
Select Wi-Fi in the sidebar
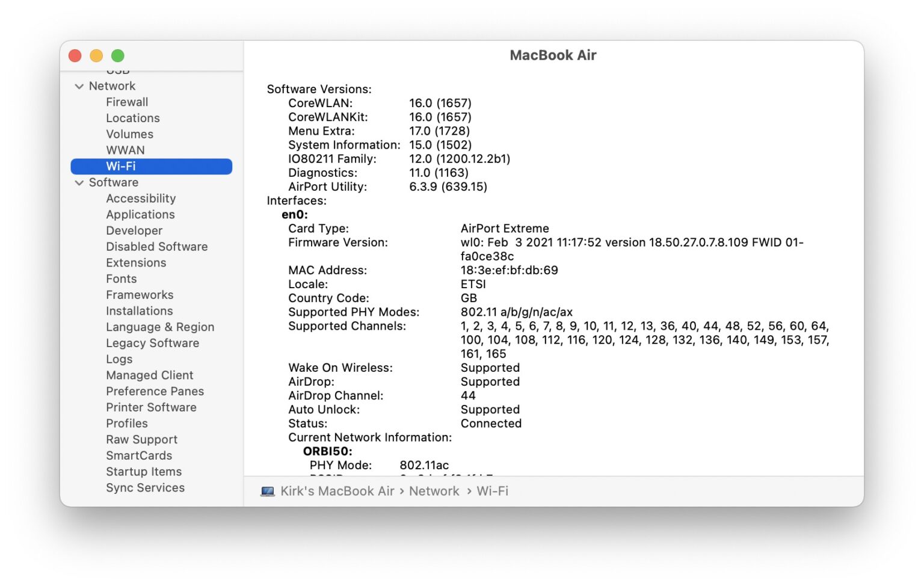(121, 166)
